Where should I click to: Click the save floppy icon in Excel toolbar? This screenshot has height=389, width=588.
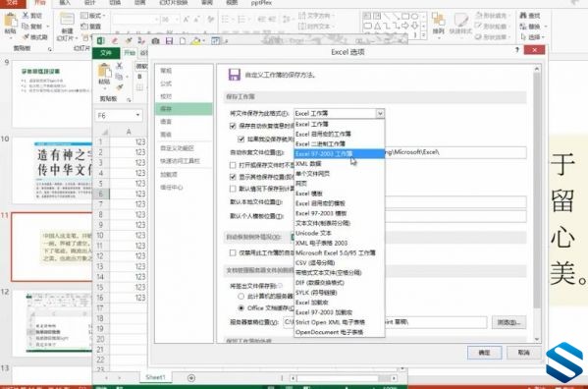pyautogui.click(x=169, y=41)
